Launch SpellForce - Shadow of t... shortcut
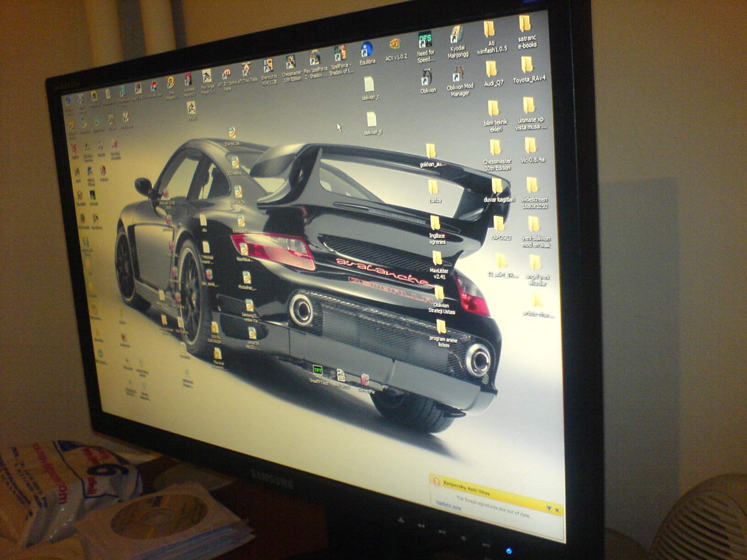Screen dimensions: 747x560 coord(341,59)
